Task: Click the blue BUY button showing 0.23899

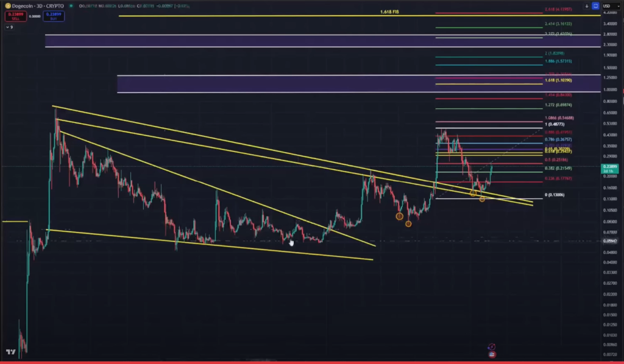Action: [x=54, y=16]
